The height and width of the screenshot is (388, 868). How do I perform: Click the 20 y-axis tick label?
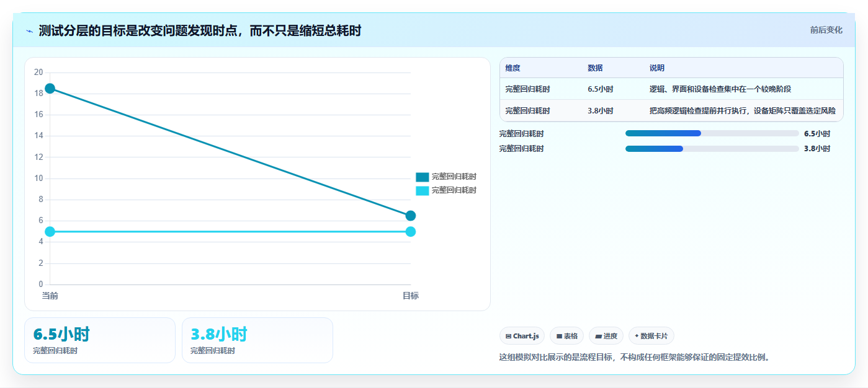(x=38, y=73)
